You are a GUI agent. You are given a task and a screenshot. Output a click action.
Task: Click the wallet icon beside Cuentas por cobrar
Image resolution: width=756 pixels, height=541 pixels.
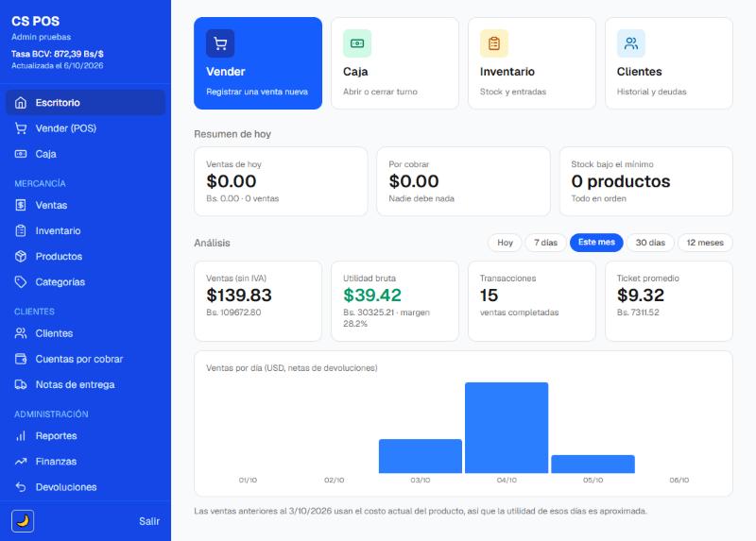click(20, 359)
